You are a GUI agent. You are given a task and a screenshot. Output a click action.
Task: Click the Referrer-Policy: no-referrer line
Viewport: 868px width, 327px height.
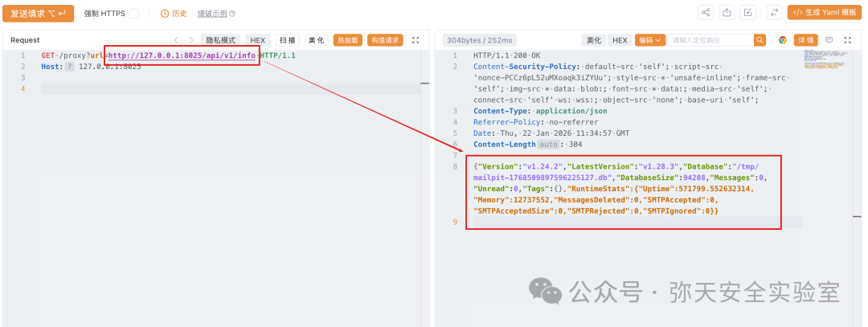tap(536, 122)
